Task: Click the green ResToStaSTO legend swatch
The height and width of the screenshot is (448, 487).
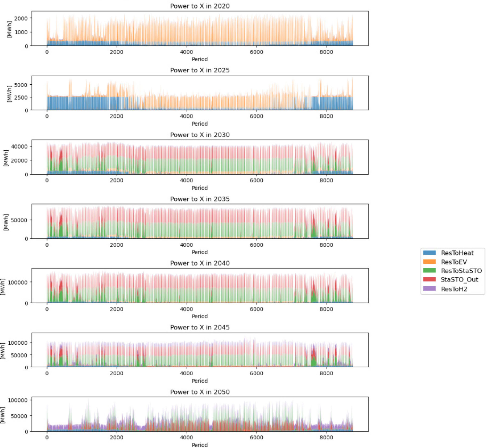Action: point(429,271)
